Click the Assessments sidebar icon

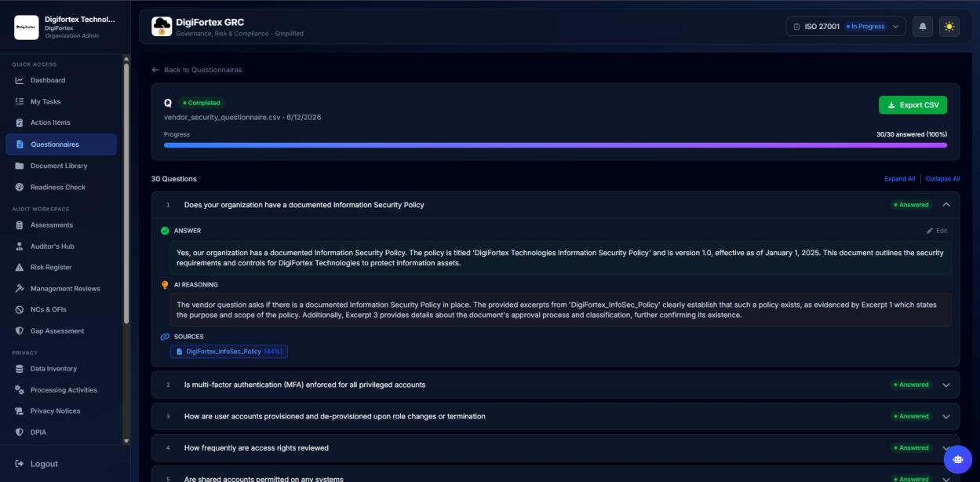pyautogui.click(x=20, y=225)
